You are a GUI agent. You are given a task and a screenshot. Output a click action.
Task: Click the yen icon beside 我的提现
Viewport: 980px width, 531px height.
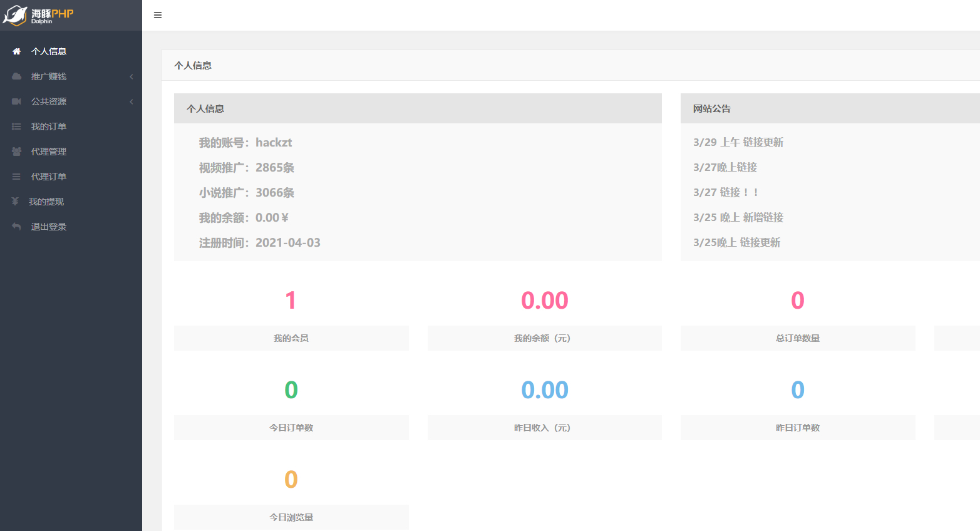[x=16, y=202]
